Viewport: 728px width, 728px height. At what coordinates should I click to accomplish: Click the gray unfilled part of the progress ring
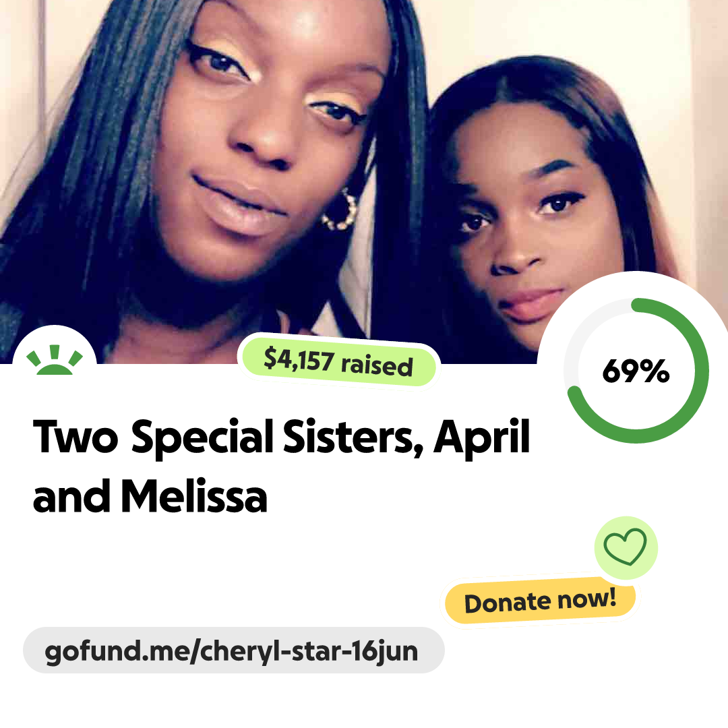pos(585,325)
